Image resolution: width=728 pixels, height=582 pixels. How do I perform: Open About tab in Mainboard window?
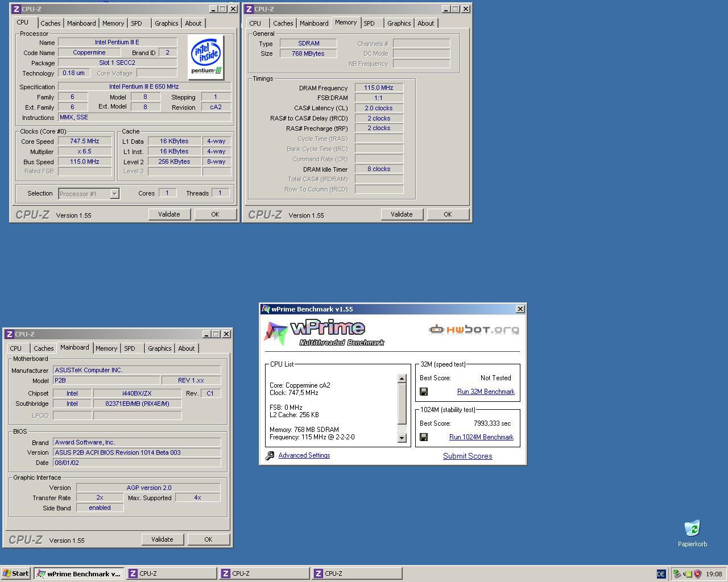[186, 348]
